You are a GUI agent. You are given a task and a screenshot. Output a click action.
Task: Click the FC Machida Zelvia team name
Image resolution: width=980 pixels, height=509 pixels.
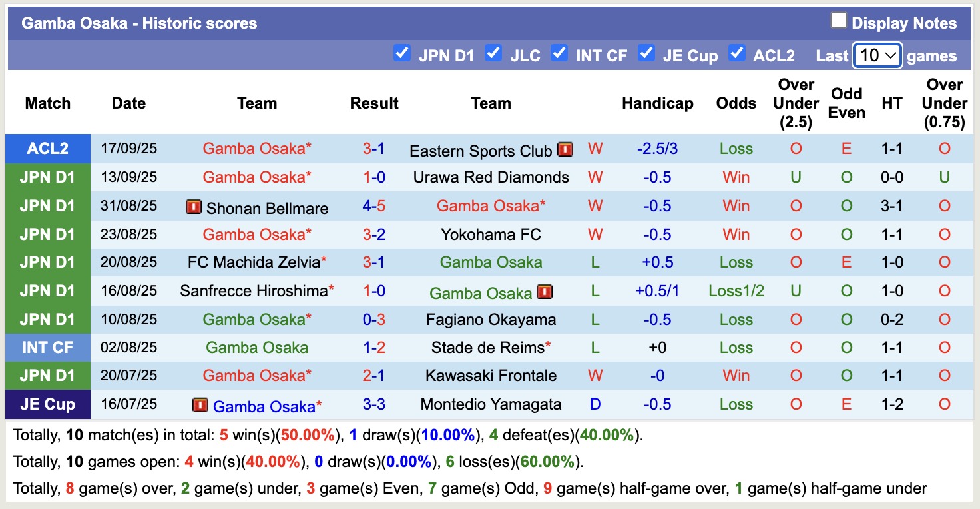click(252, 262)
